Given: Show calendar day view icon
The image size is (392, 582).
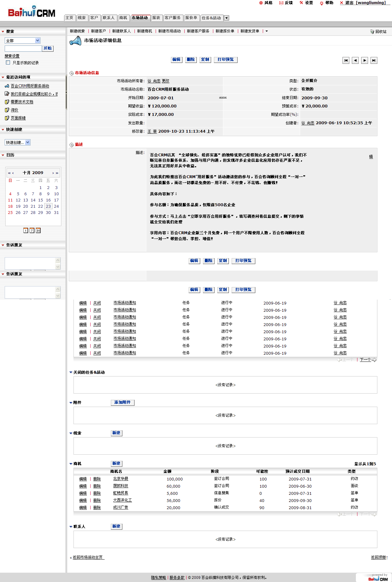Looking at the screenshot, I should [x=26, y=230].
